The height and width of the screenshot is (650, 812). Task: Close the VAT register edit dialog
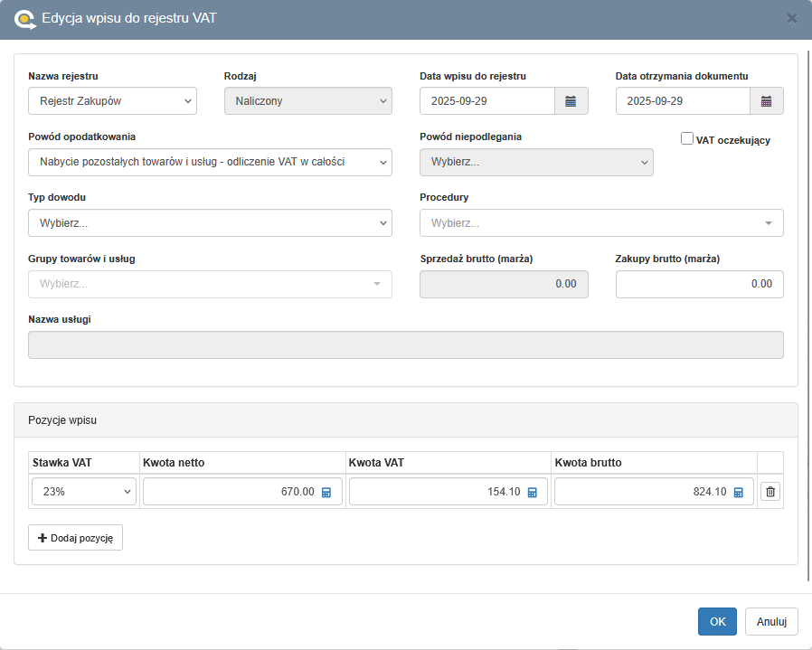click(791, 18)
